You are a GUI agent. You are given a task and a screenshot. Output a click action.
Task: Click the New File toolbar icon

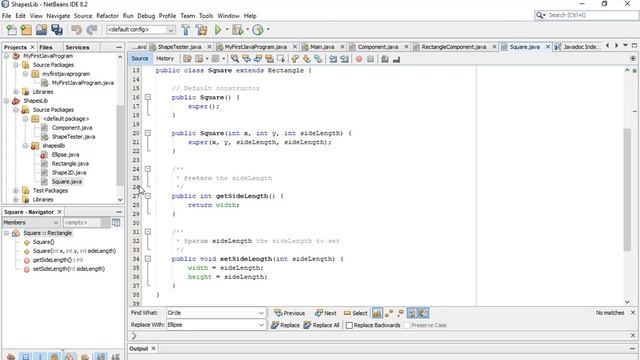pyautogui.click(x=11, y=30)
